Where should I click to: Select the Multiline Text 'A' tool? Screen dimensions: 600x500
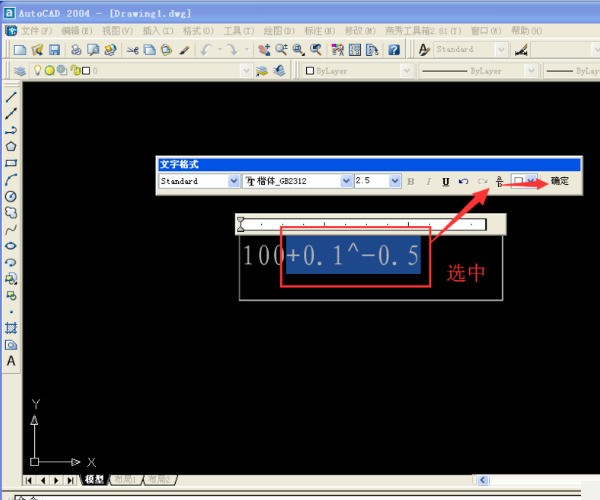point(11,360)
